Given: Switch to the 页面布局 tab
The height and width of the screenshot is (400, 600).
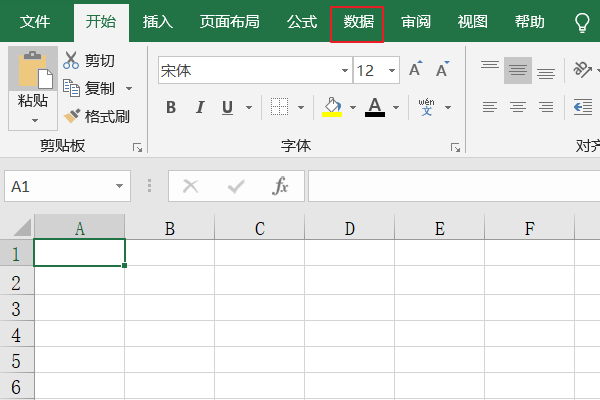Looking at the screenshot, I should pos(229,22).
